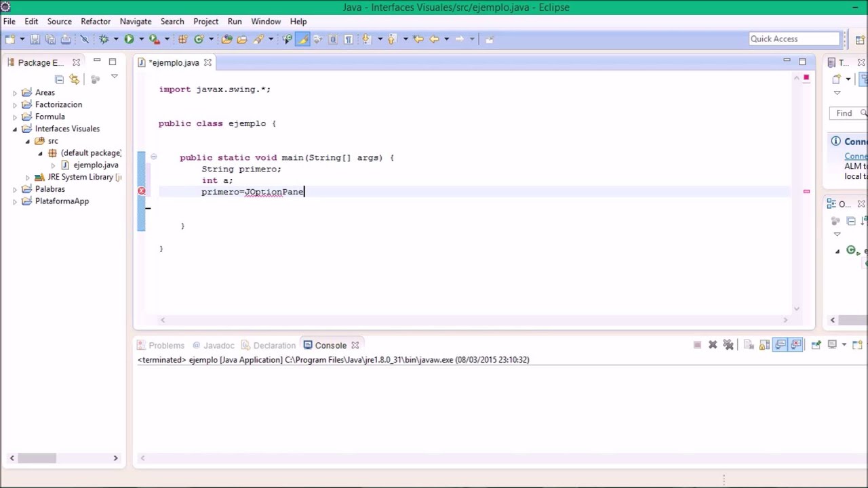This screenshot has width=868, height=488.
Task: Toggle Scroll Lock in Console
Action: click(764, 345)
